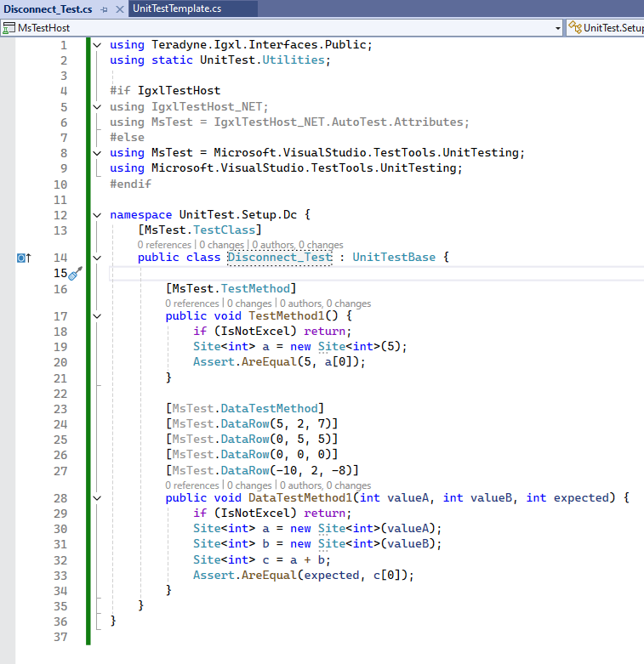Collapse the namespace UnitTest.Setup.Dc region

[x=98, y=215]
